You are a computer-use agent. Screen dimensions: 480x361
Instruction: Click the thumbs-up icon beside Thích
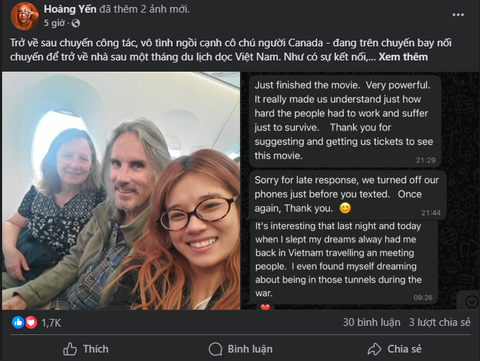(70, 349)
